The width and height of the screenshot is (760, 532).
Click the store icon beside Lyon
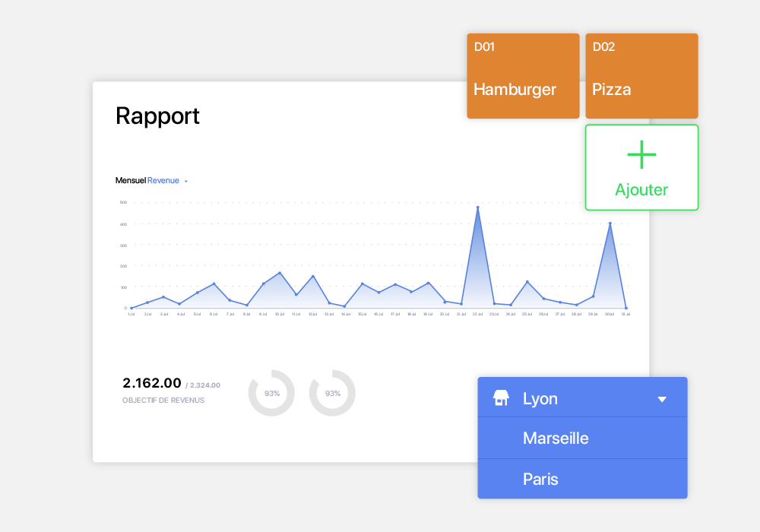[x=501, y=397]
